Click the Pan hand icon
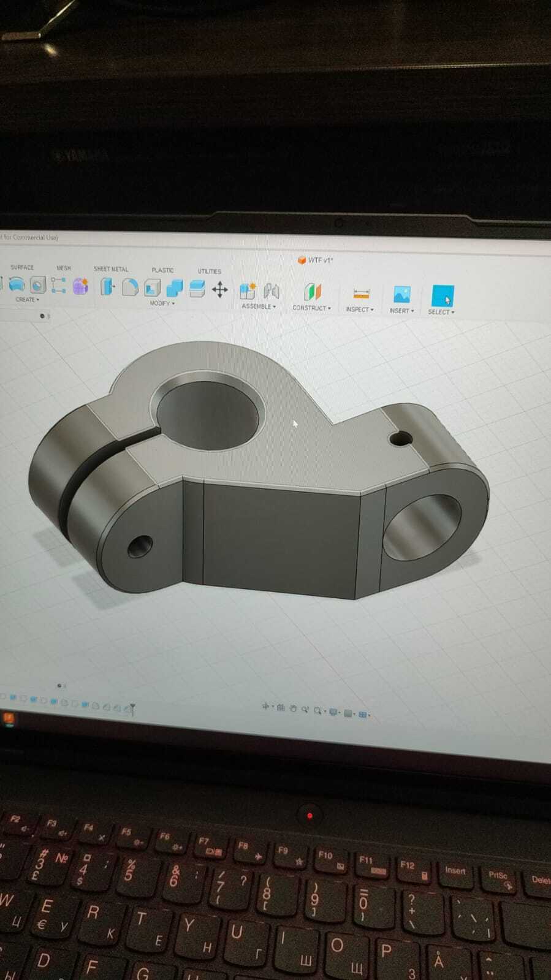 pyautogui.click(x=293, y=708)
